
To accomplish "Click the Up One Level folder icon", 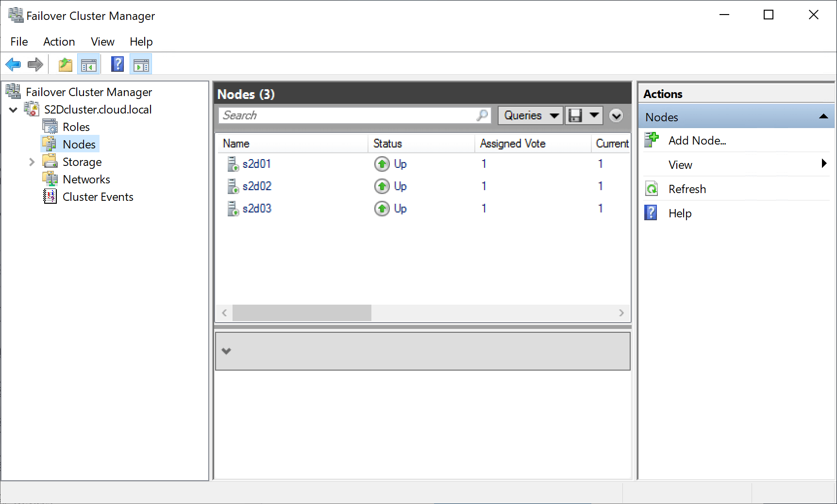I will click(66, 65).
